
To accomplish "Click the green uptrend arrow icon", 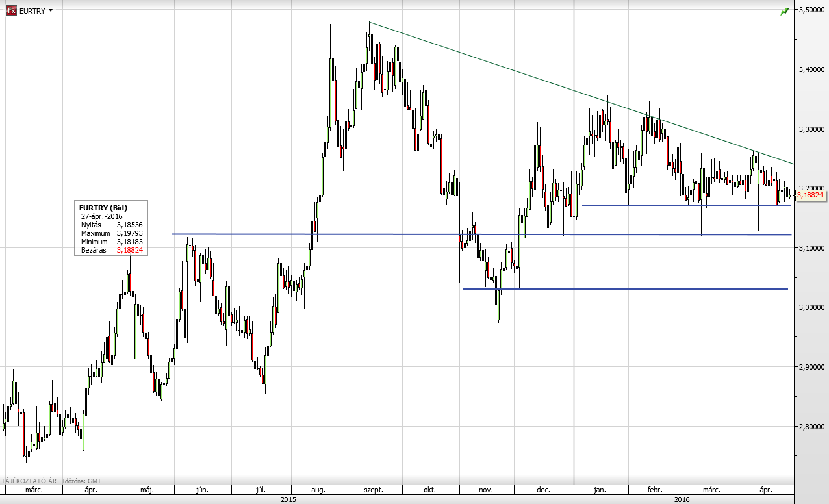I will [785, 11].
